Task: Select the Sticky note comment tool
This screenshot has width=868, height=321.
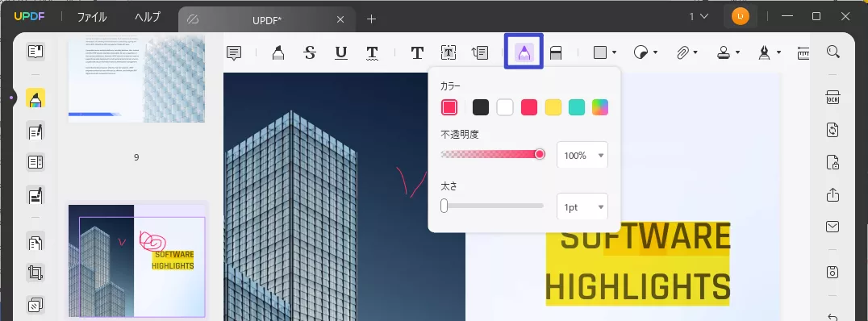Action: (234, 53)
